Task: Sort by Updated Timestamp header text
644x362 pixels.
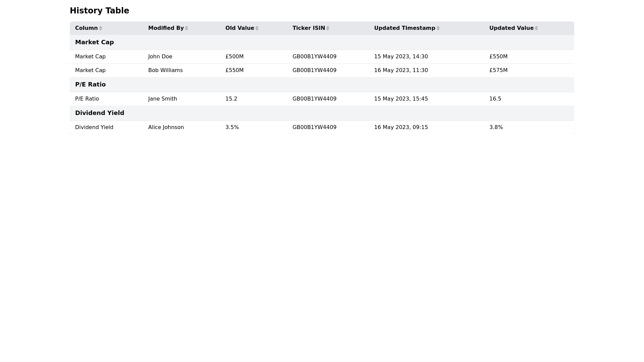Action: tap(405, 28)
